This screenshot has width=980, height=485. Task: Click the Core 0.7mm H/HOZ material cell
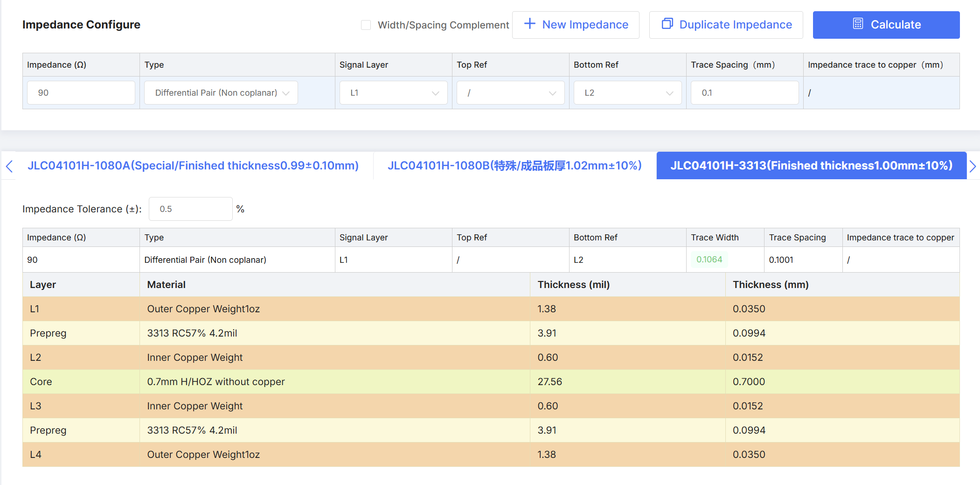point(334,382)
